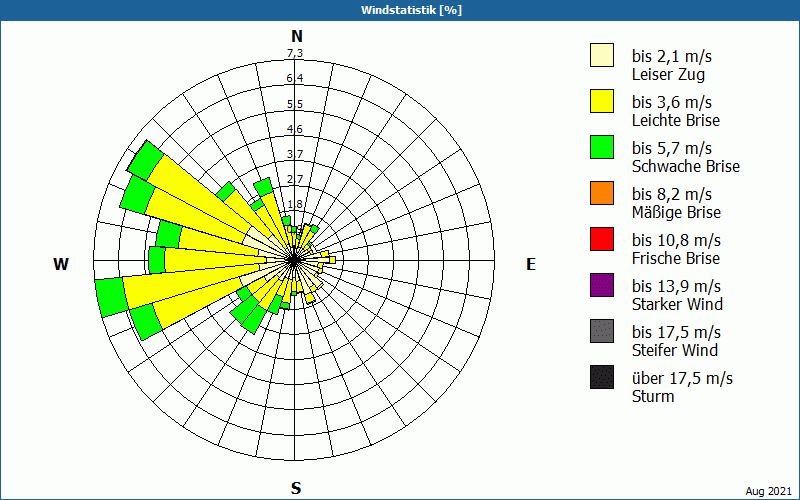Click the black center point of the wind rose
800x500 pixels.
[294, 261]
